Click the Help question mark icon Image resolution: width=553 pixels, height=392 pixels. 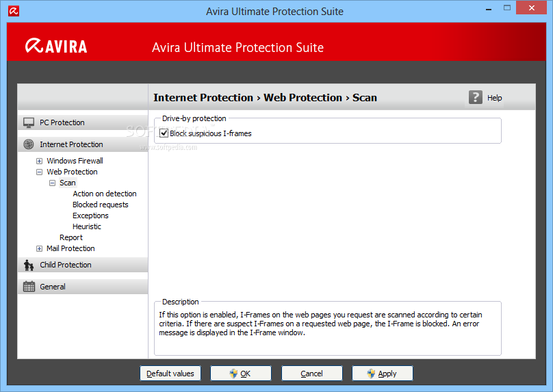tap(476, 97)
